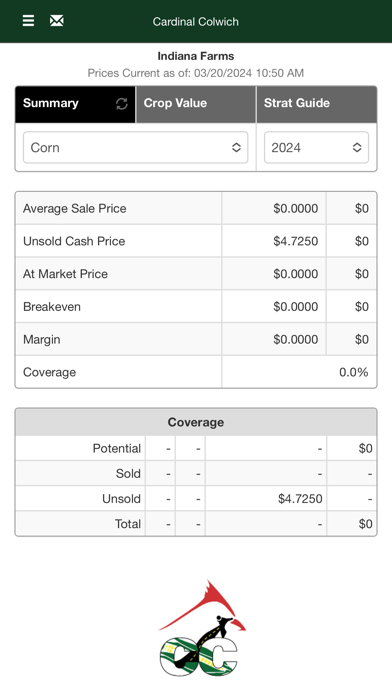Viewport: 392px width, 696px height.
Task: Click the Unsold $4.7250 coverage cell
Action: click(300, 499)
